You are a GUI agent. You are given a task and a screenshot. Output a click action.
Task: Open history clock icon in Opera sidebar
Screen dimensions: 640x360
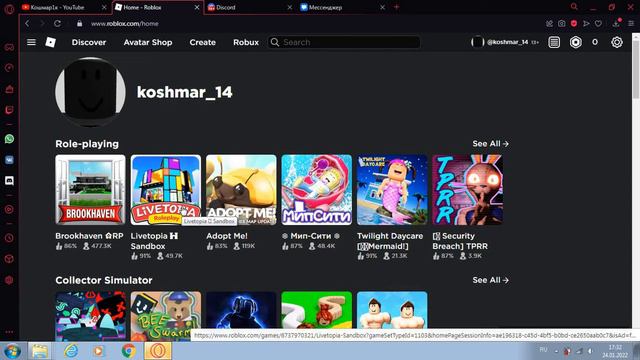pyautogui.click(x=9, y=238)
